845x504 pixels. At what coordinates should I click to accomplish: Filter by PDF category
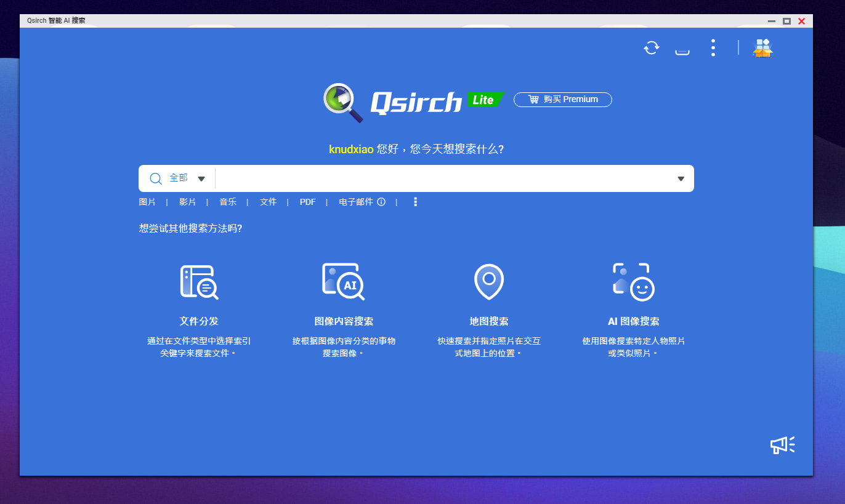(308, 202)
